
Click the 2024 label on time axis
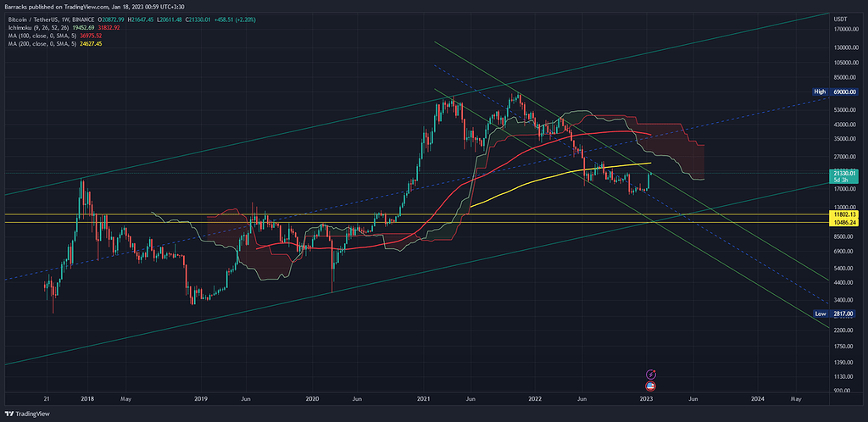[x=757, y=397]
